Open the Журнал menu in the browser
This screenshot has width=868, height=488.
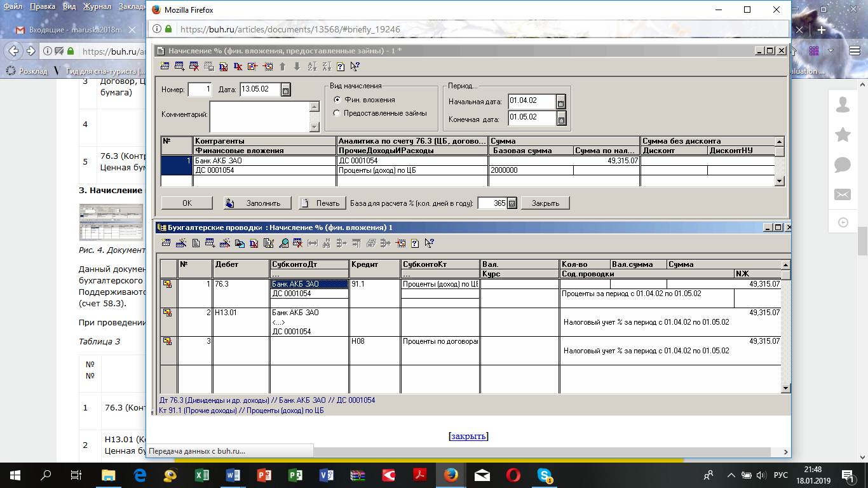coord(97,6)
